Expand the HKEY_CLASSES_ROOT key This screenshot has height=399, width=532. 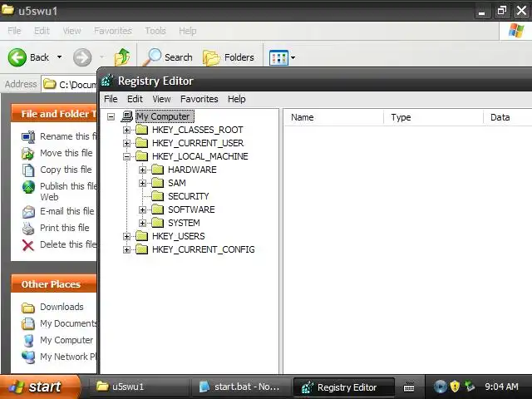(126, 130)
